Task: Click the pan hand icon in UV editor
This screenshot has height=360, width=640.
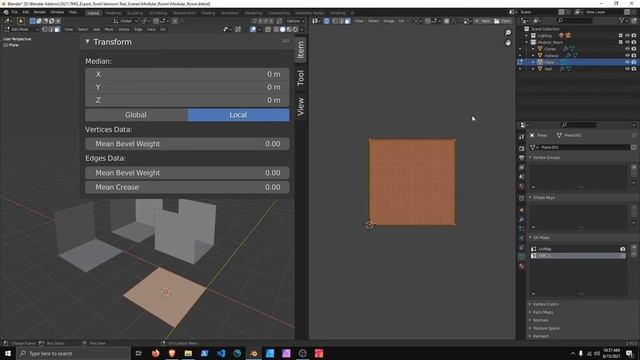Action: coord(508,42)
